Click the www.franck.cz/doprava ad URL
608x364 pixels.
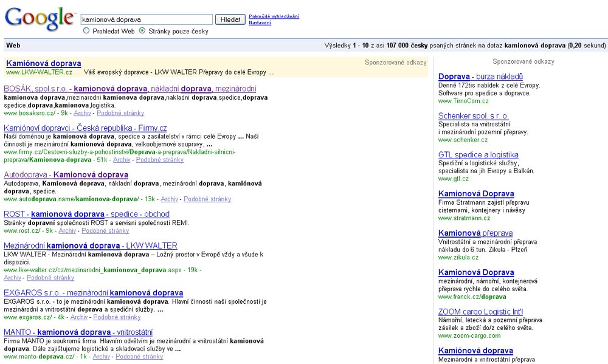[472, 297]
